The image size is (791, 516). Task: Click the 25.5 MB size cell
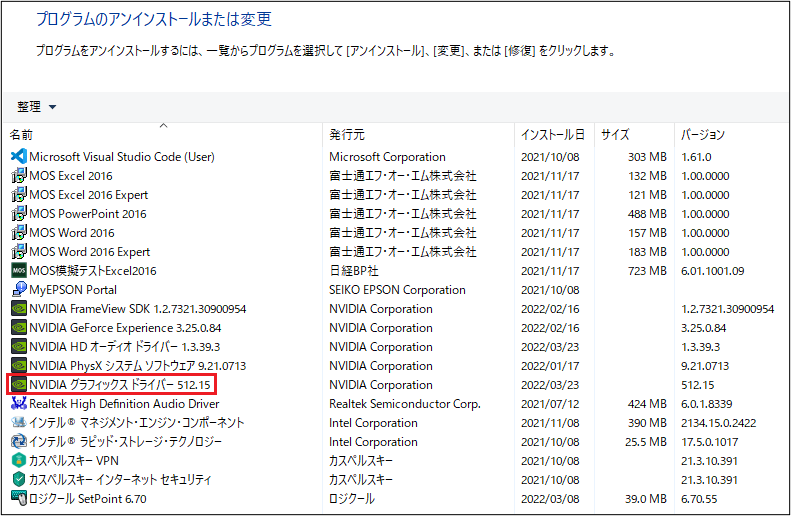646,441
